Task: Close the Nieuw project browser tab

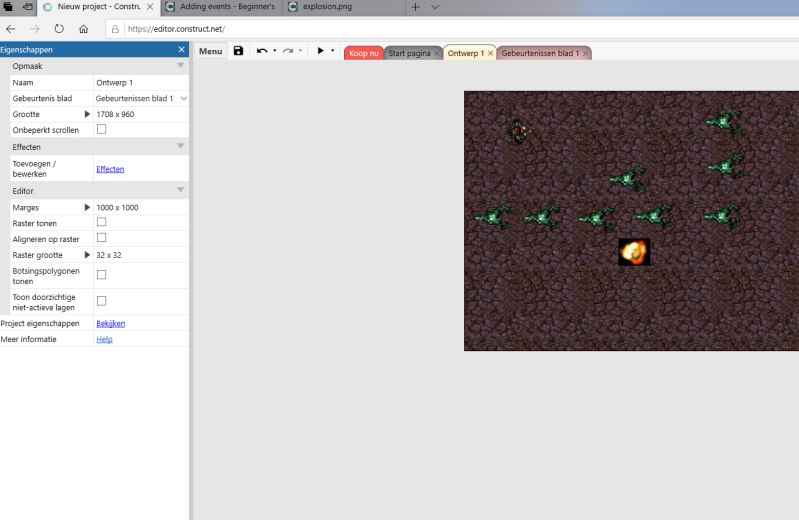Action: point(150,7)
